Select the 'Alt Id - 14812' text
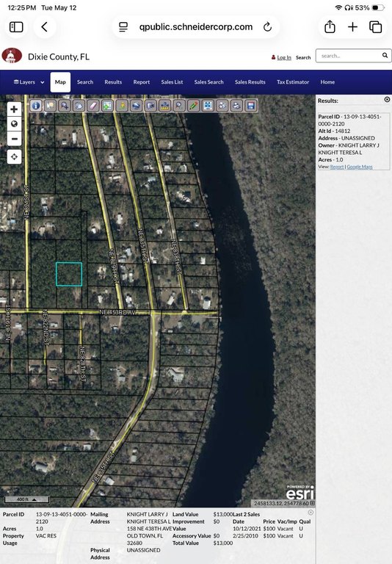Image resolution: width=392 pixels, height=564 pixels. point(334,131)
